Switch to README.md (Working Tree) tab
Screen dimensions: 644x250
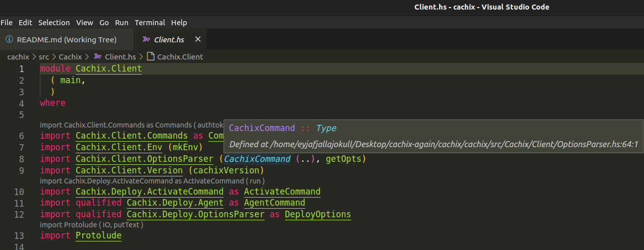point(67,39)
